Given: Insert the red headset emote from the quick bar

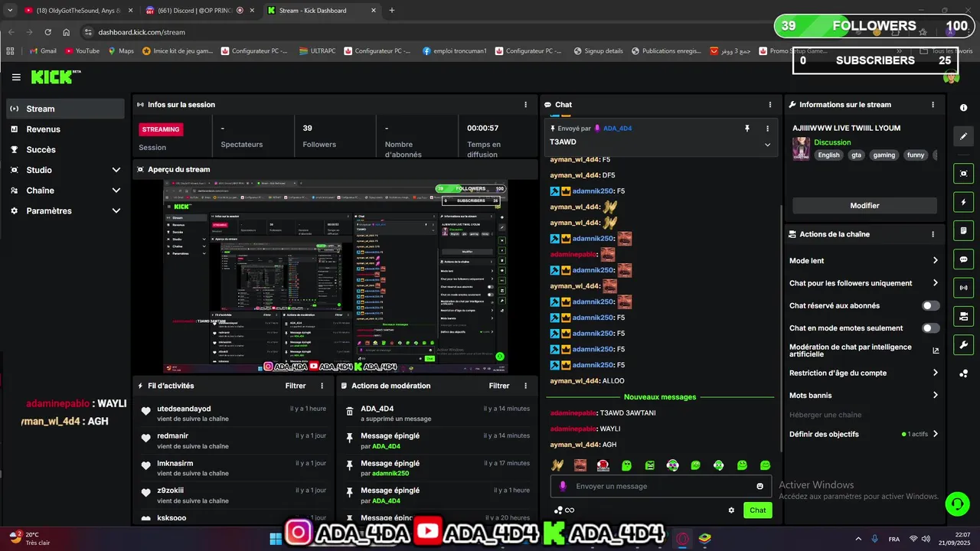Looking at the screenshot, I should 603,465.
